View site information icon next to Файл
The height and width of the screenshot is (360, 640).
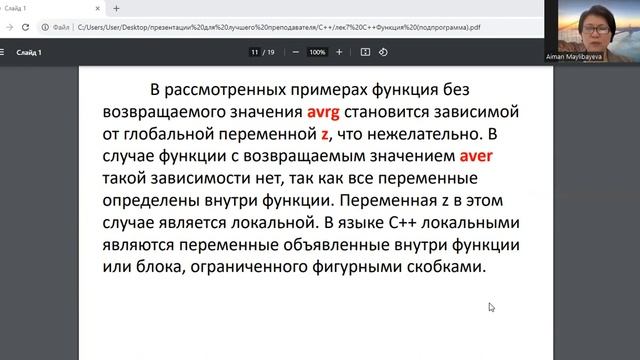point(45,27)
